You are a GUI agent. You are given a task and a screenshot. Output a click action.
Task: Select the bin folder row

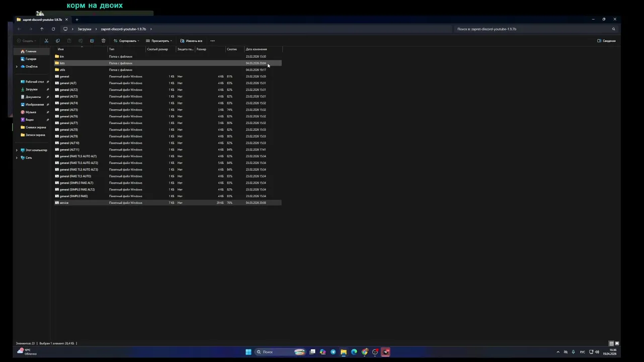pyautogui.click(x=168, y=56)
